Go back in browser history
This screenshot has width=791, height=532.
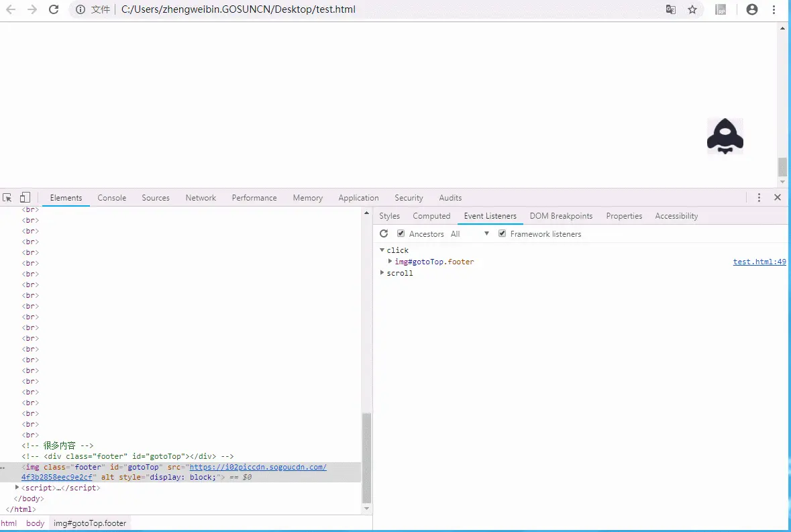tap(11, 9)
